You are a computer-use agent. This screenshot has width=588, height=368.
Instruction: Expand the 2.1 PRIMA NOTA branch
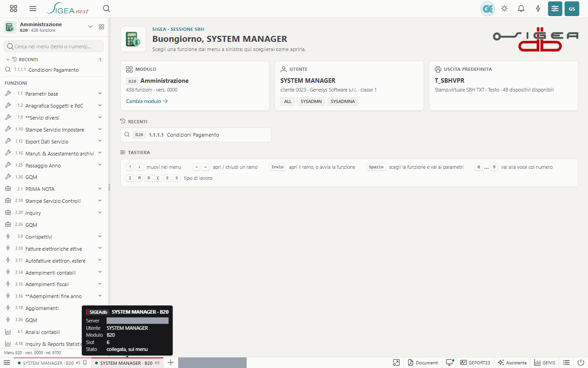pos(100,189)
